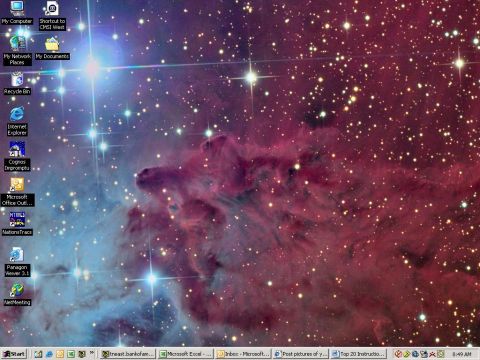Click the fifth quick launch icon before the chevron
Image resolution: width=480 pixels, height=360 pixels.
(82, 354)
